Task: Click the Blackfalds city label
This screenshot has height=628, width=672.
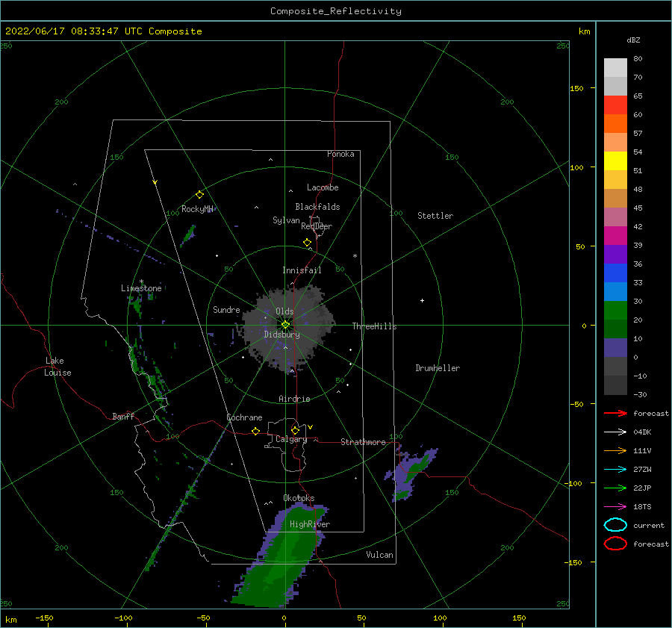Action: [317, 207]
